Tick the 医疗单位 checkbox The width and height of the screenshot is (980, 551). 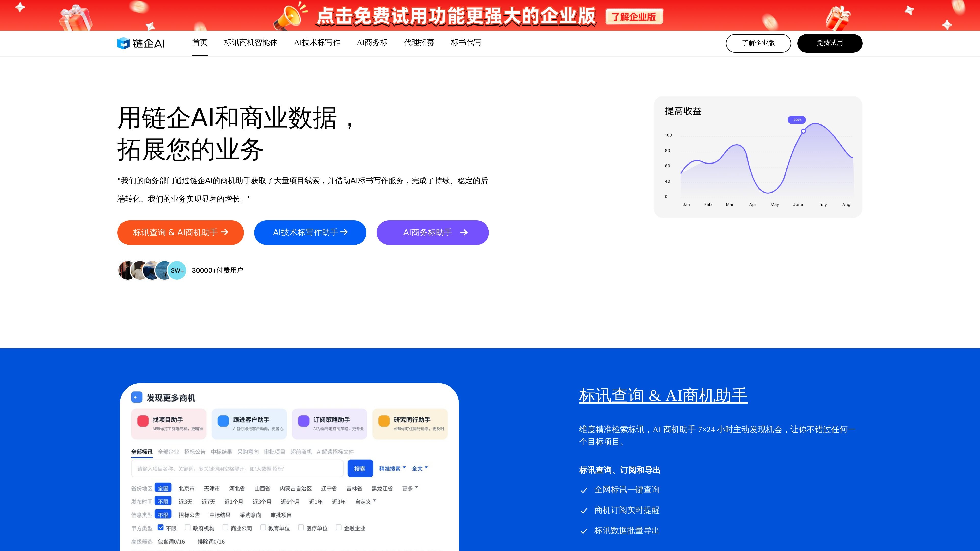tap(301, 528)
